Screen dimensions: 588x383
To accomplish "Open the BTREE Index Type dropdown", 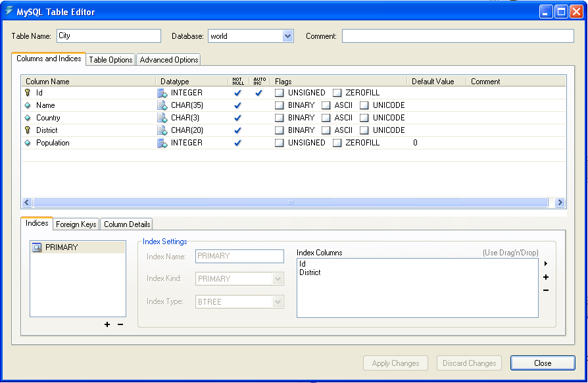I will [x=278, y=301].
